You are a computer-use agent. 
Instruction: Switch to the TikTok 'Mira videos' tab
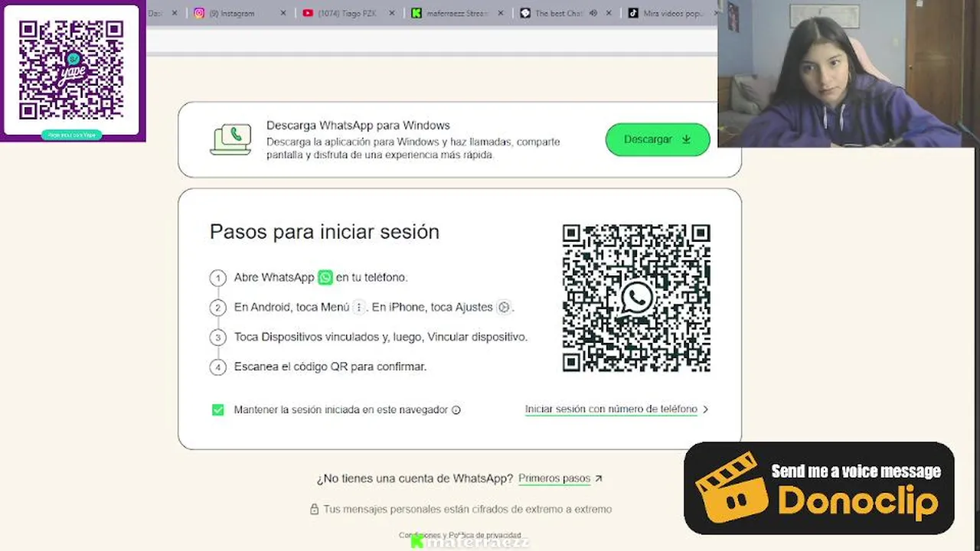tap(671, 13)
